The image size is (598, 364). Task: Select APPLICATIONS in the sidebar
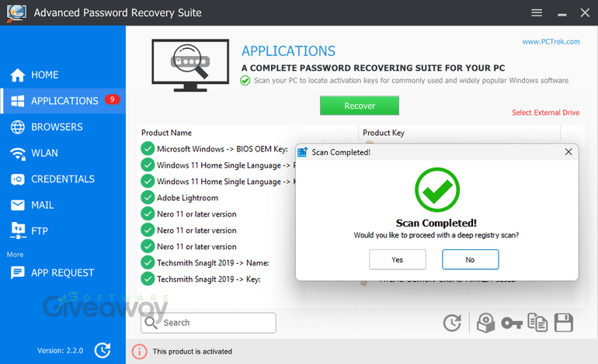[63, 101]
